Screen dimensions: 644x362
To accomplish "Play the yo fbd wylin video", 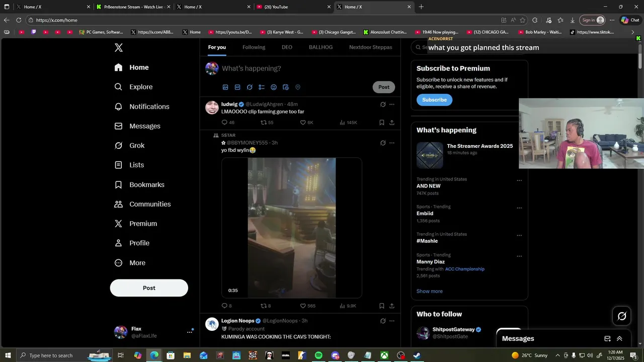I will click(x=292, y=228).
